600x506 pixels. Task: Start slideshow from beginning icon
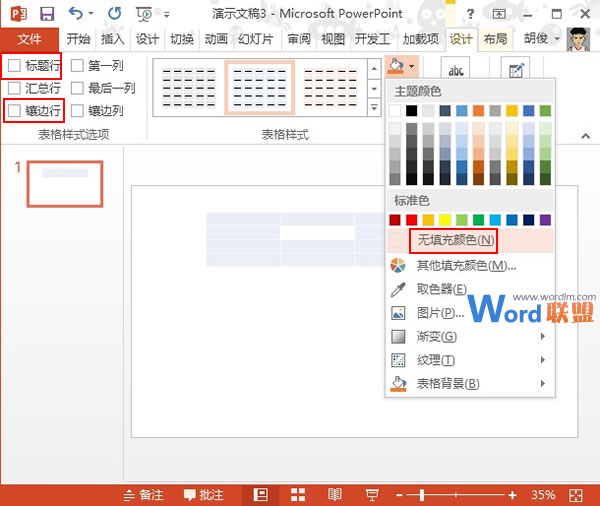click(x=144, y=14)
